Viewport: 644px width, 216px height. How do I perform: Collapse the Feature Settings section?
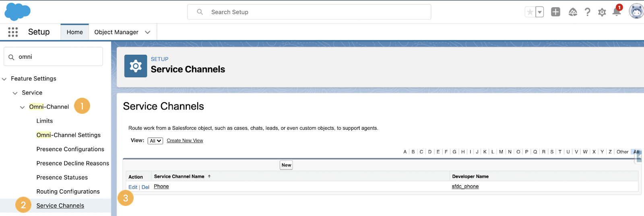(x=4, y=79)
